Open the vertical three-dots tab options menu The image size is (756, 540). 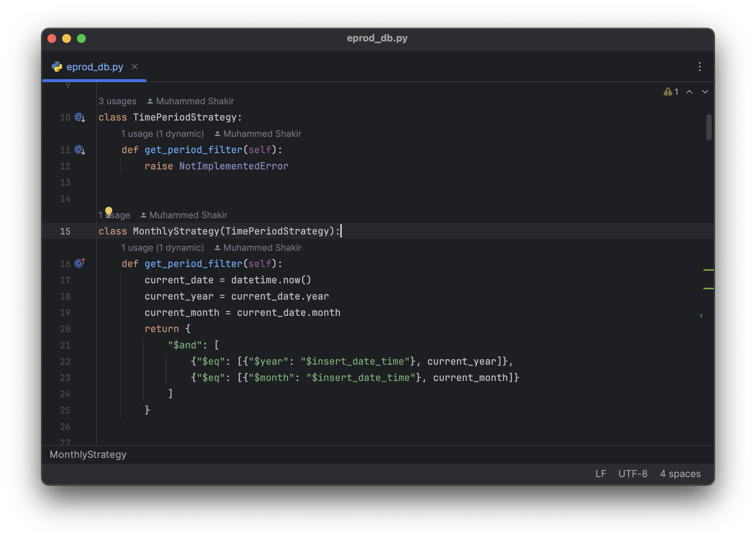pyautogui.click(x=699, y=67)
